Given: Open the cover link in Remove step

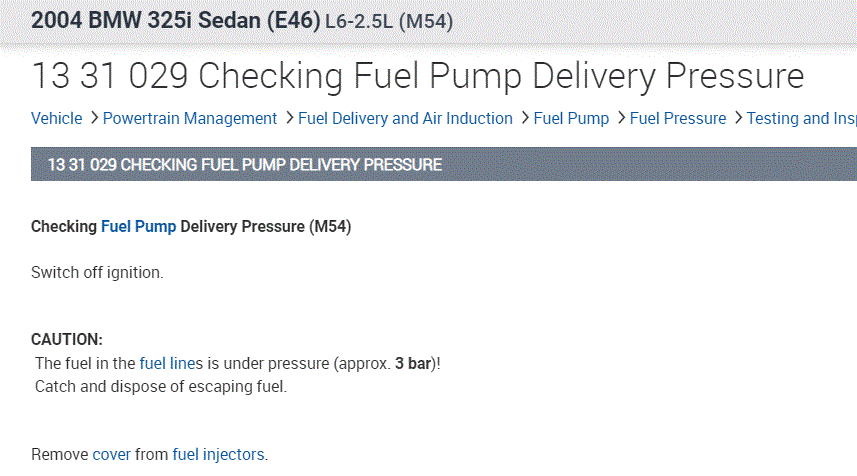Looking at the screenshot, I should pyautogui.click(x=111, y=454).
